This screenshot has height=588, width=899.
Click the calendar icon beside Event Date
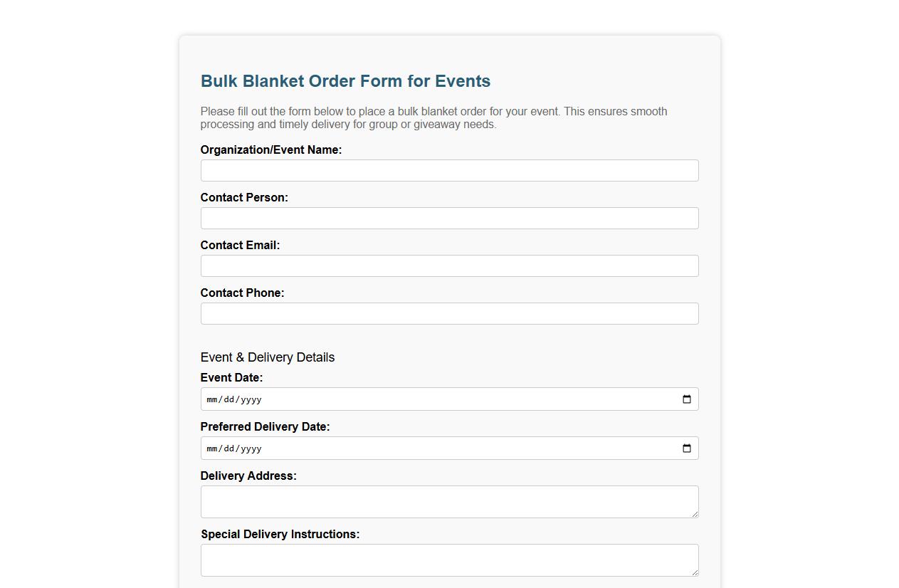pyautogui.click(x=686, y=399)
